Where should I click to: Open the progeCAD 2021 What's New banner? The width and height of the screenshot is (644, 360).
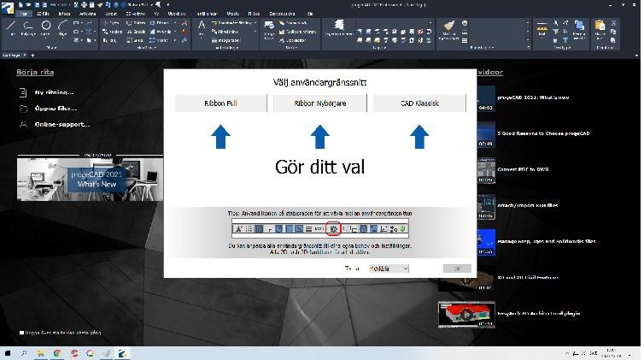point(91,180)
